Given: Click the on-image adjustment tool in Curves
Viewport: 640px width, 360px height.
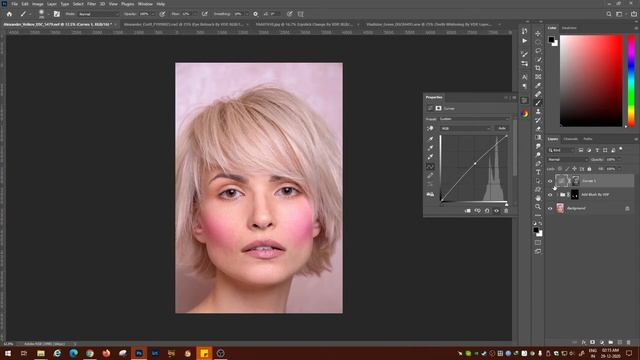Looking at the screenshot, I should 430,129.
